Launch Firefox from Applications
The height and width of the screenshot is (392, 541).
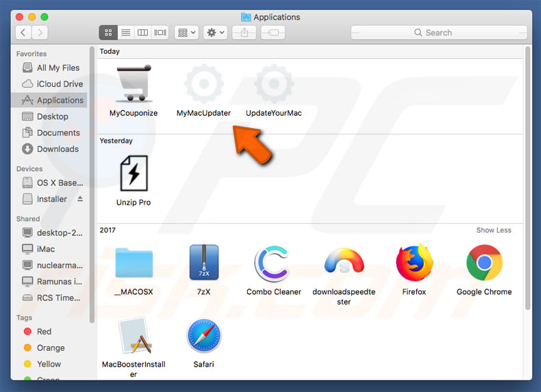tap(414, 263)
